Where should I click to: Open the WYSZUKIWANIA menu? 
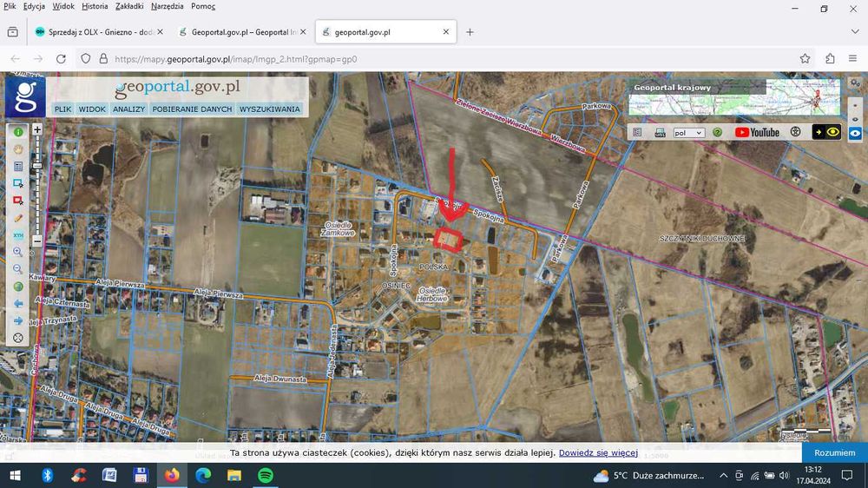click(x=270, y=109)
